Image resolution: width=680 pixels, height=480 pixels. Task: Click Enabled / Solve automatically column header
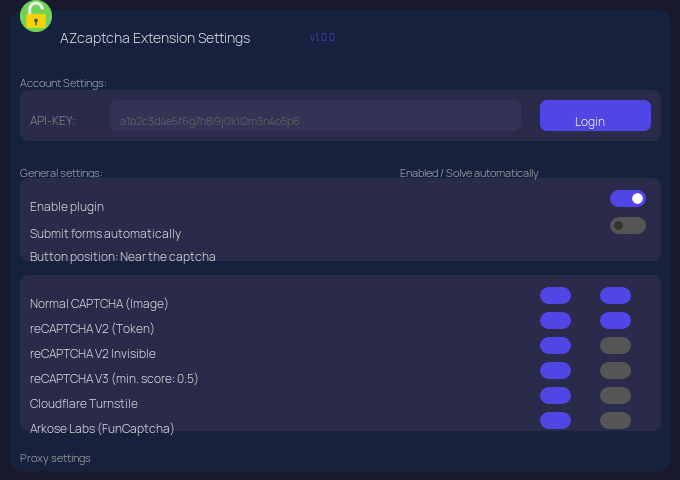(469, 173)
